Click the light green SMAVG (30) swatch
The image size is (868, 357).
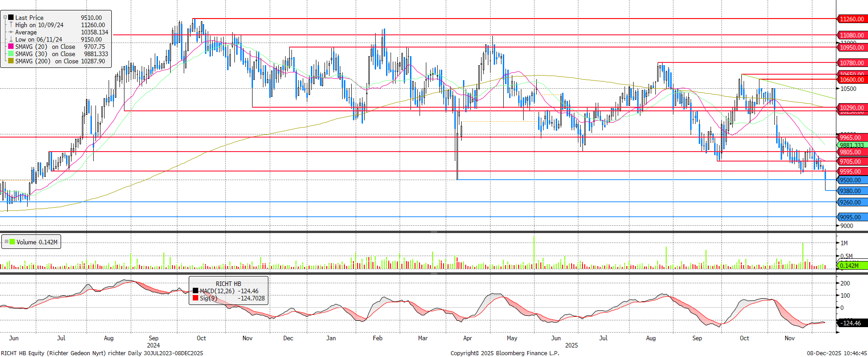pos(11,54)
